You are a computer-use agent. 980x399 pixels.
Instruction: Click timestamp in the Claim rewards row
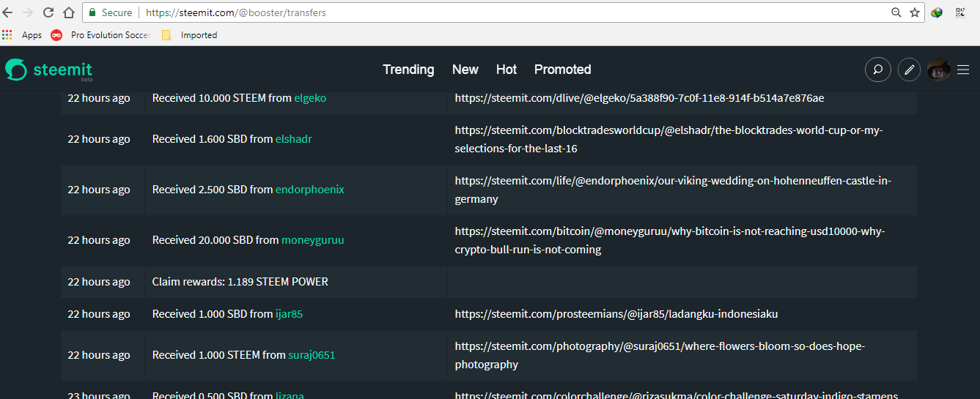pos(99,282)
